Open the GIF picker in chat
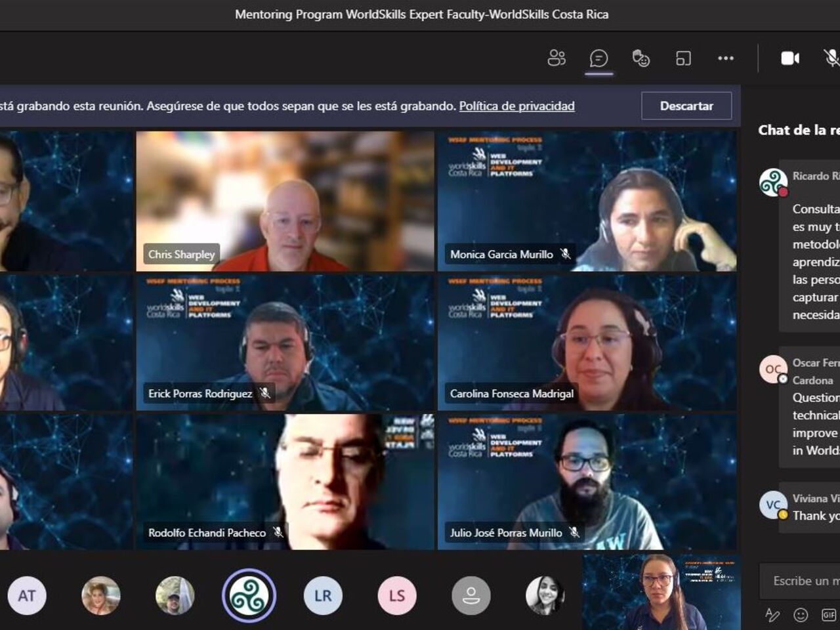 point(828,615)
